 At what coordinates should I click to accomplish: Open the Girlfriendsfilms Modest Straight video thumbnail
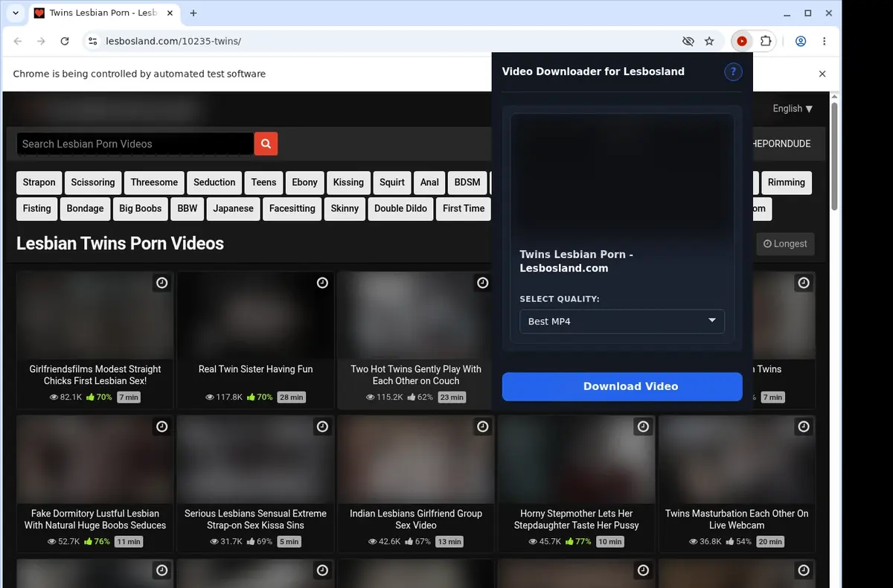click(x=95, y=316)
